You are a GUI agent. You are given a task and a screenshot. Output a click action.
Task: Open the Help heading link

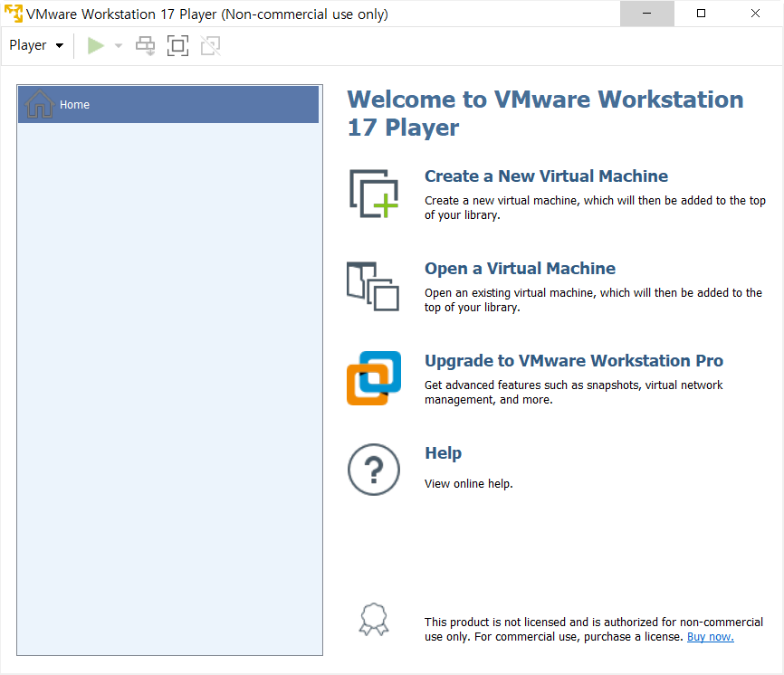pyautogui.click(x=443, y=452)
